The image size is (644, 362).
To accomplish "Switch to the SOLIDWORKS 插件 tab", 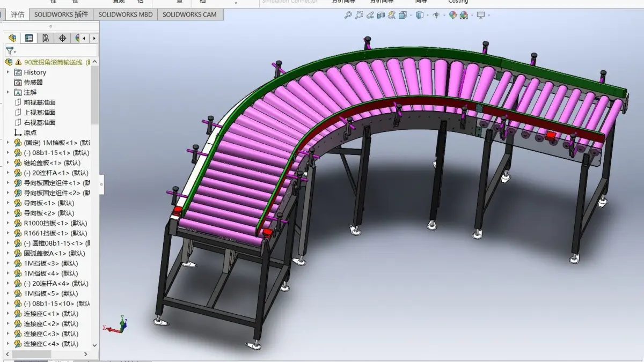I will 61,14.
